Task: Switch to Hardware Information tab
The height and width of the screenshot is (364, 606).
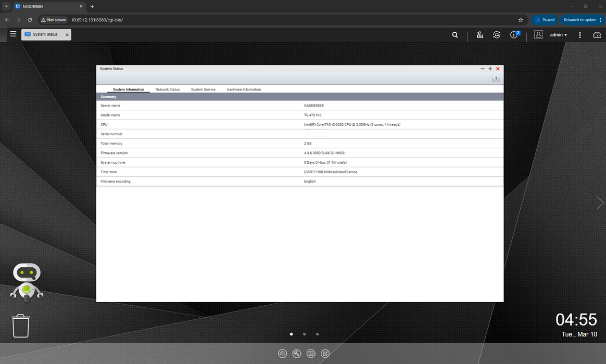Action: pyautogui.click(x=244, y=89)
